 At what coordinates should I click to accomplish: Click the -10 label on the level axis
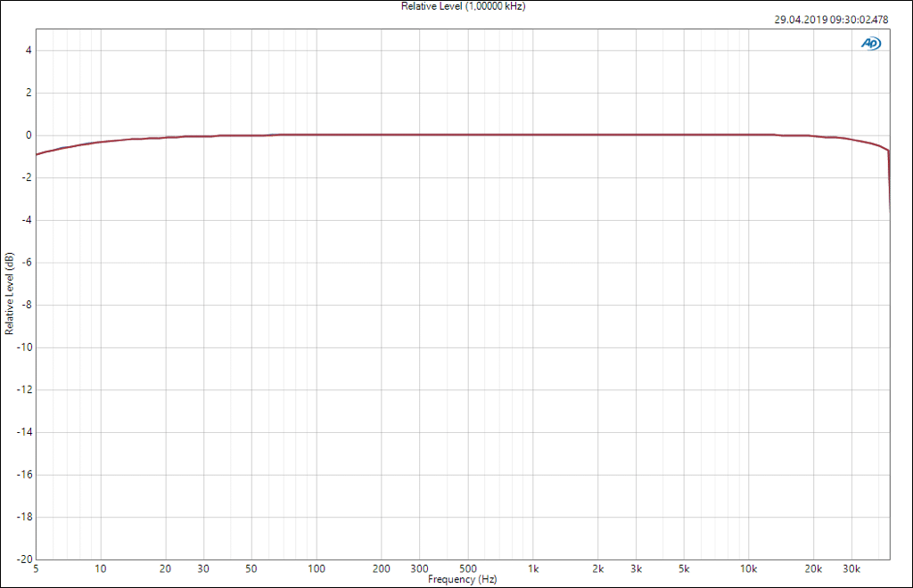tap(25, 347)
